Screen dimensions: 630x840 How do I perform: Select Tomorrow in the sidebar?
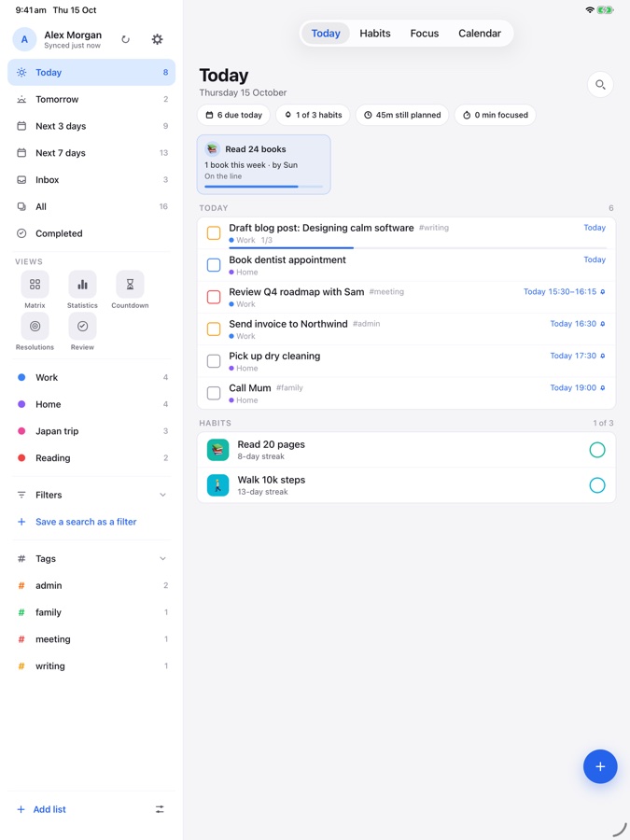91,99
